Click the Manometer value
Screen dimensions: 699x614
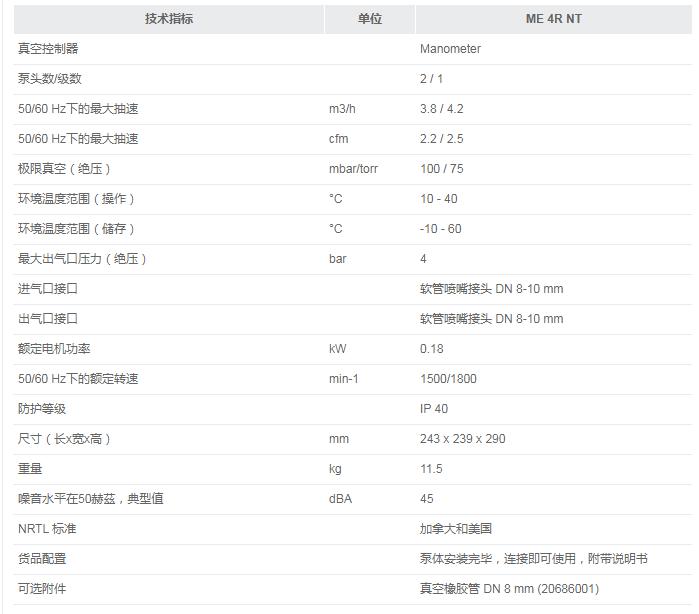point(450,49)
